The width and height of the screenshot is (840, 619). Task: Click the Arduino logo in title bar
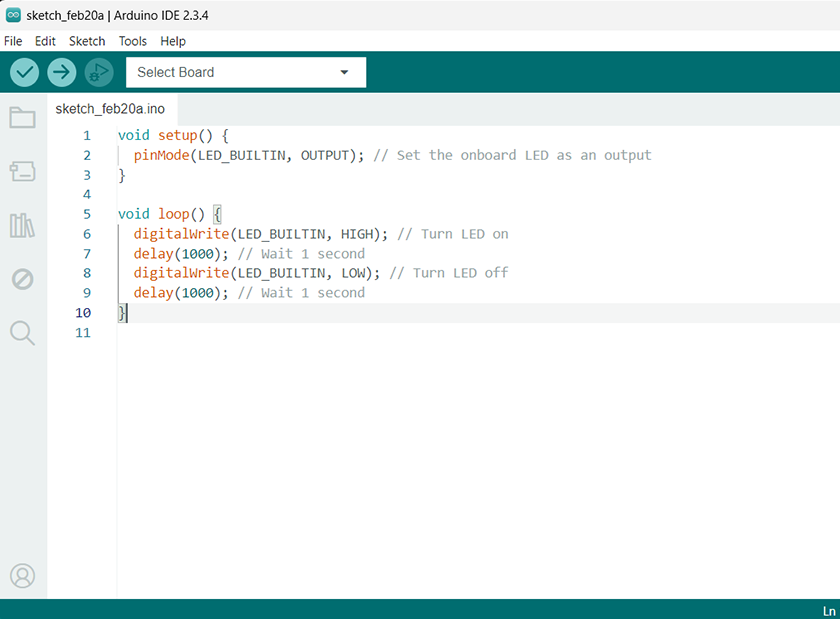[13, 15]
